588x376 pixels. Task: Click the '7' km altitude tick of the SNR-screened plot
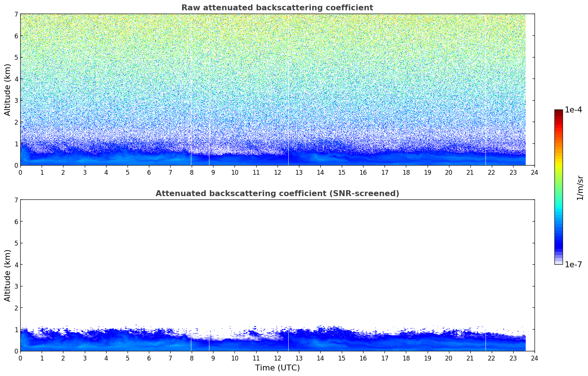click(16, 200)
